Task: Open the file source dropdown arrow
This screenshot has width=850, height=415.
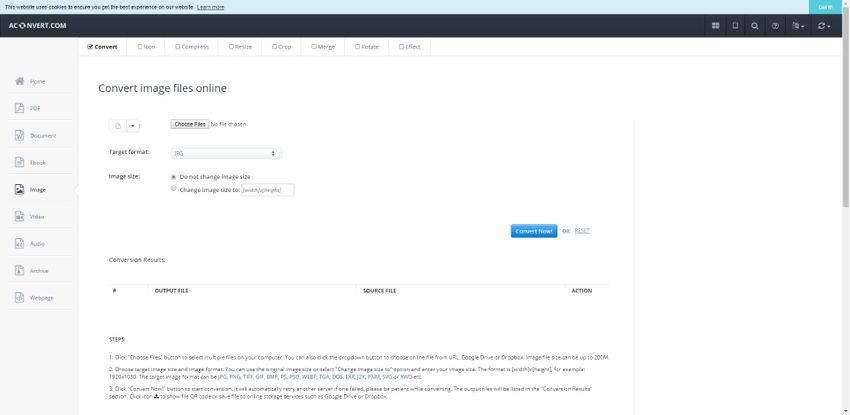Action: (x=133, y=125)
